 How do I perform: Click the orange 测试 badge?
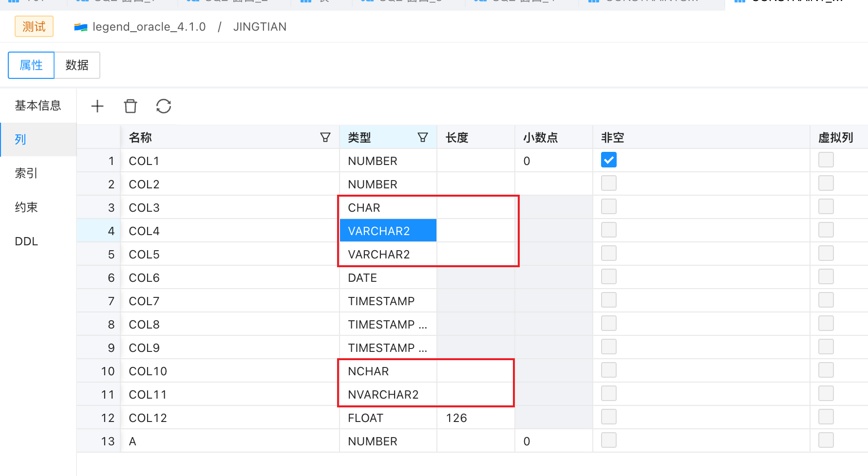34,26
